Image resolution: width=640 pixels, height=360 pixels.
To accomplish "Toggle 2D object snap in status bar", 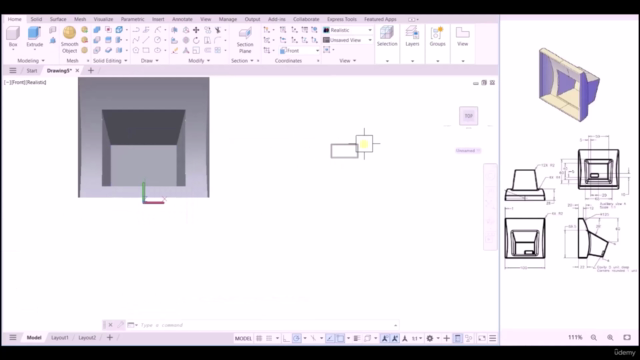I will point(340,338).
